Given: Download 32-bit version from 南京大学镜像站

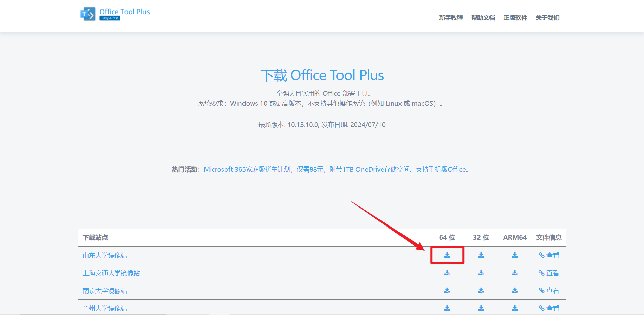Looking at the screenshot, I should [x=481, y=290].
